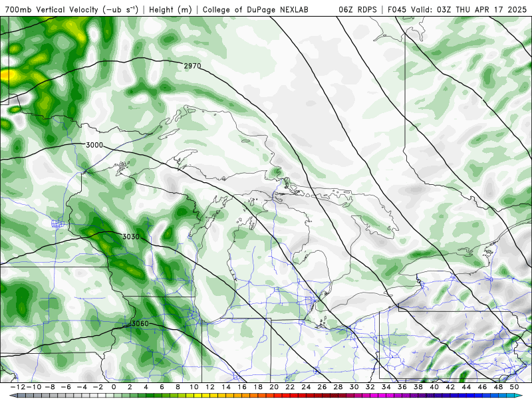Click the 0 value on the color scale
The image size is (532, 399).
(114, 387)
